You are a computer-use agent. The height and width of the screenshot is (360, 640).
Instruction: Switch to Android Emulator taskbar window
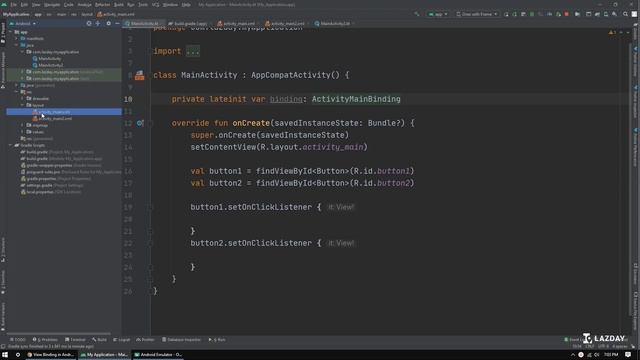point(158,355)
